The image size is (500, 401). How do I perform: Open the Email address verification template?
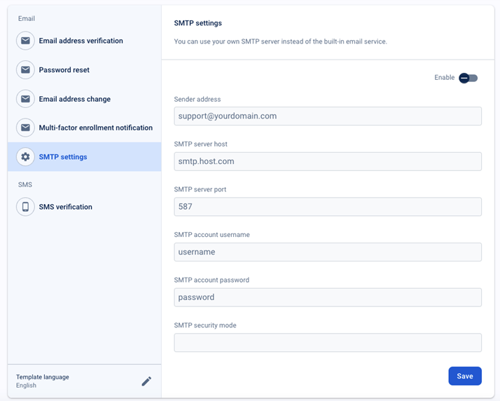pyautogui.click(x=85, y=41)
